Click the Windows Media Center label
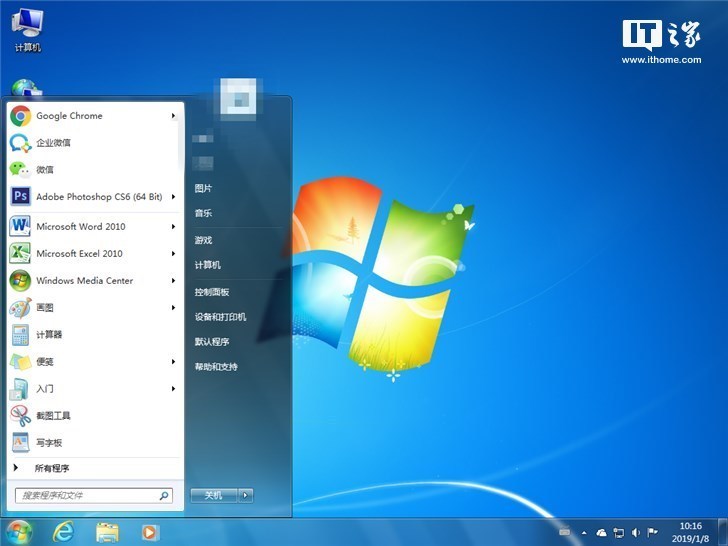728x546 pixels. pos(84,280)
